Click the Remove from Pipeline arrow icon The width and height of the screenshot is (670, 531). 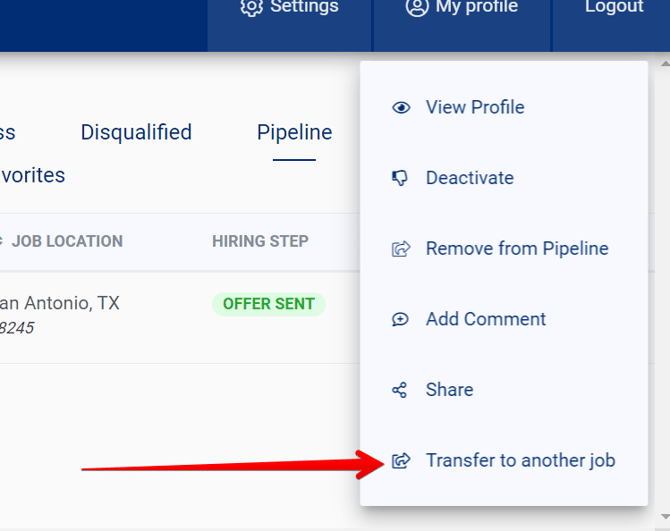tap(401, 249)
